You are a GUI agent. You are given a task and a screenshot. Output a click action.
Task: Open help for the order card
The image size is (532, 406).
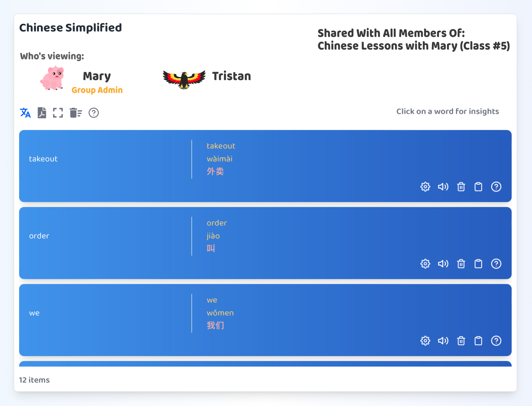pyautogui.click(x=496, y=264)
